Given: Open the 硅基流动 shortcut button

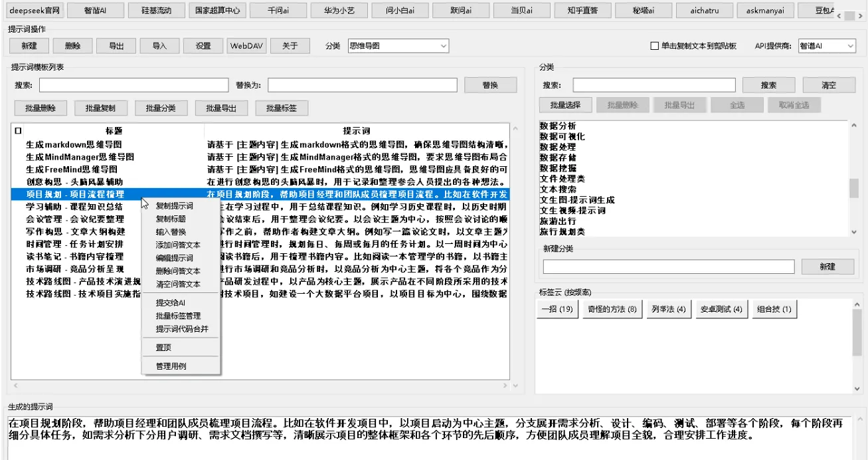Looking at the screenshot, I should 156,11.
